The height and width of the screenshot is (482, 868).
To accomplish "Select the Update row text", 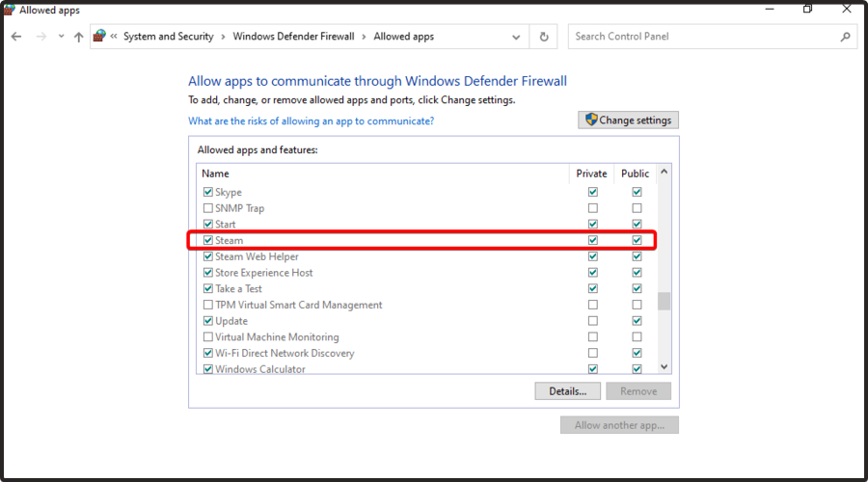I will (x=231, y=321).
